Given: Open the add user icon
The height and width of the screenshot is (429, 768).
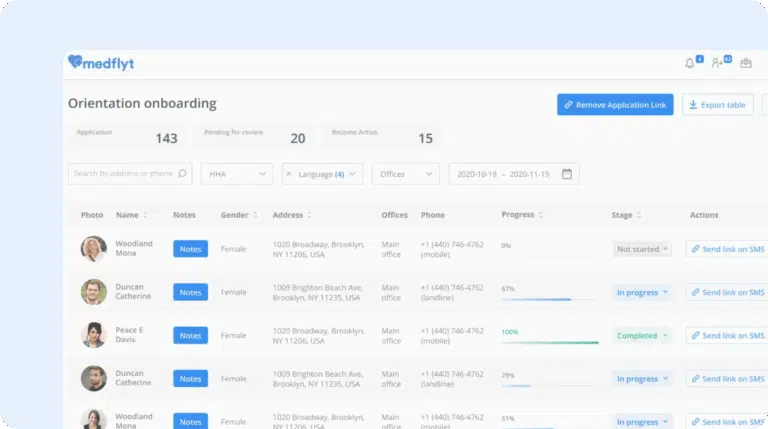Looking at the screenshot, I should 717,63.
